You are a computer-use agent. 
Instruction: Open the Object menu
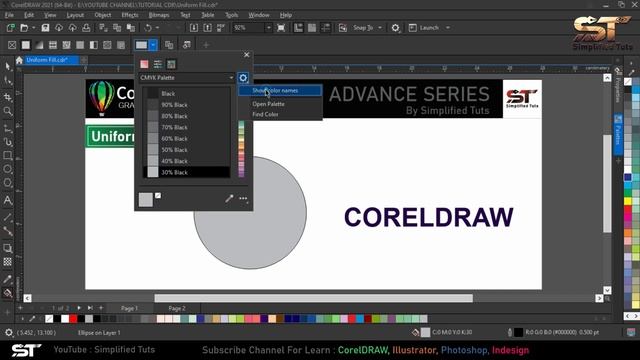103,15
